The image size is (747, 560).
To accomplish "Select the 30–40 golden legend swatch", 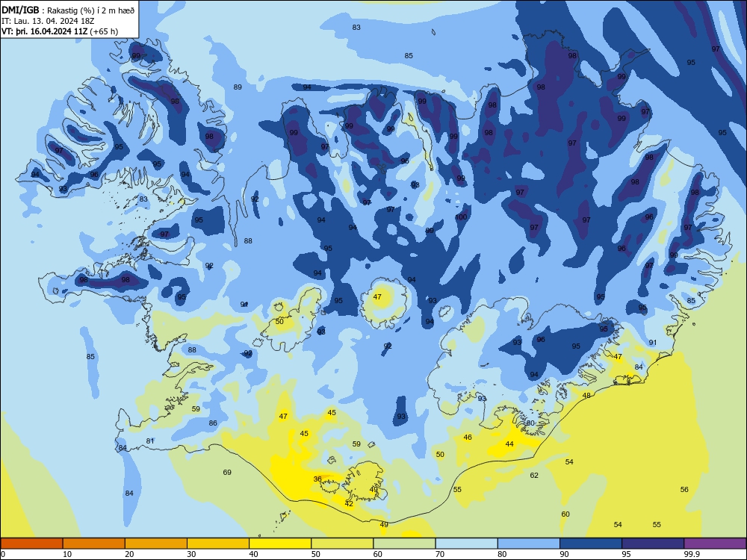I will point(218,544).
